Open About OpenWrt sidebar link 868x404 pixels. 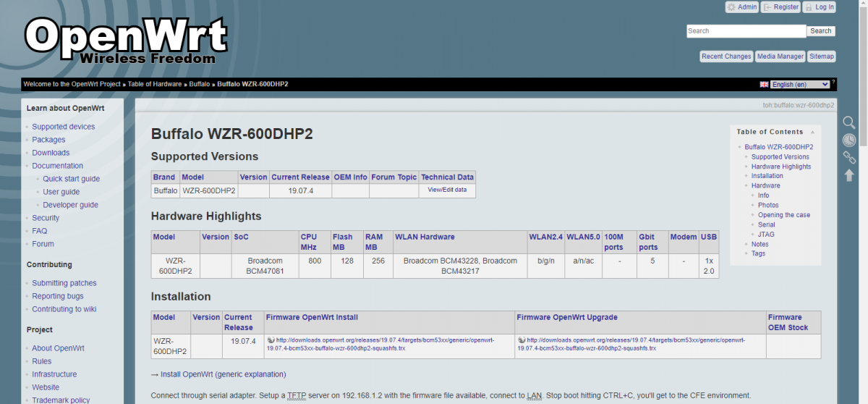tap(58, 348)
